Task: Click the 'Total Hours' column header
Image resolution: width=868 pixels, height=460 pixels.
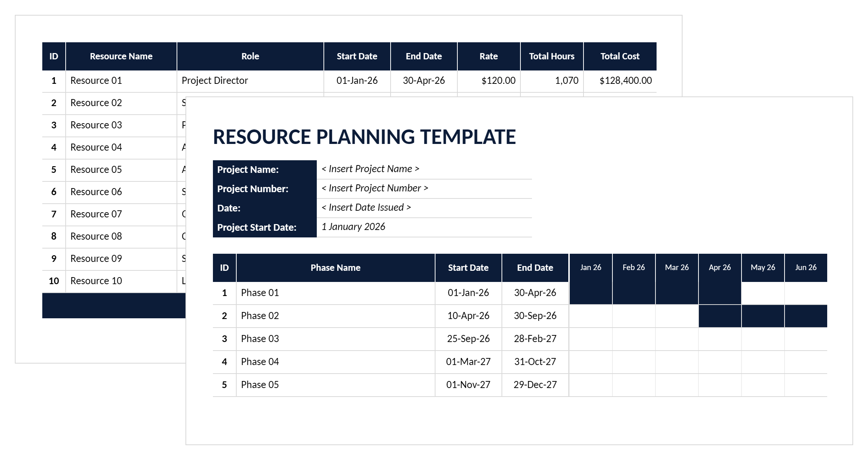Action: (x=552, y=56)
